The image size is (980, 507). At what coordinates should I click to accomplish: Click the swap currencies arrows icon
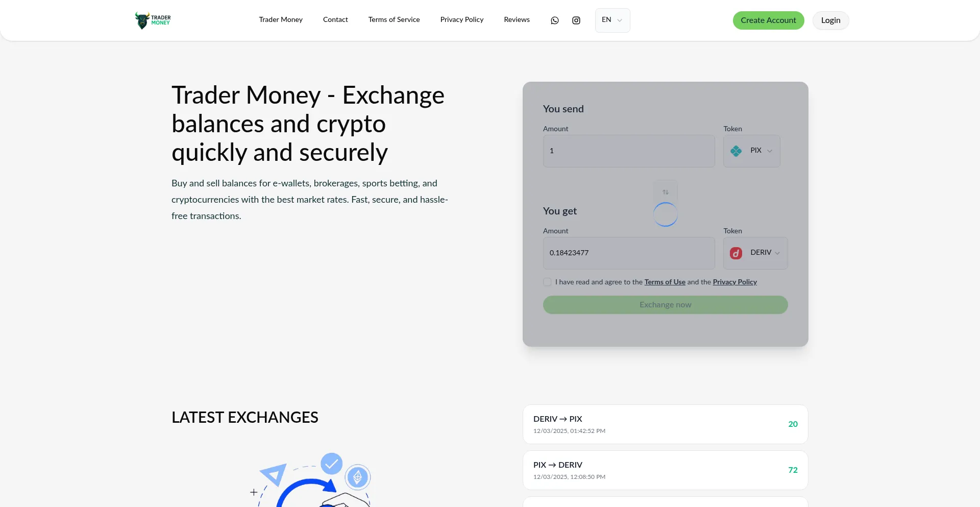click(666, 192)
